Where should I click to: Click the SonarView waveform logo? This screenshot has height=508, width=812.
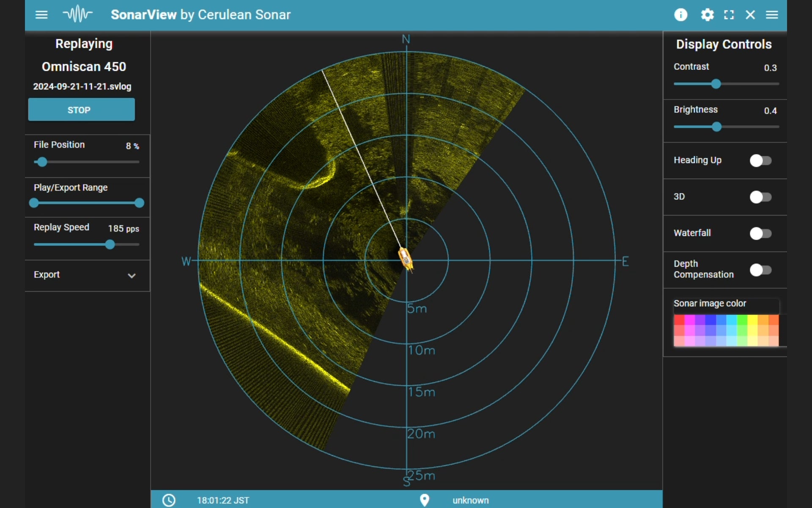[x=78, y=14]
